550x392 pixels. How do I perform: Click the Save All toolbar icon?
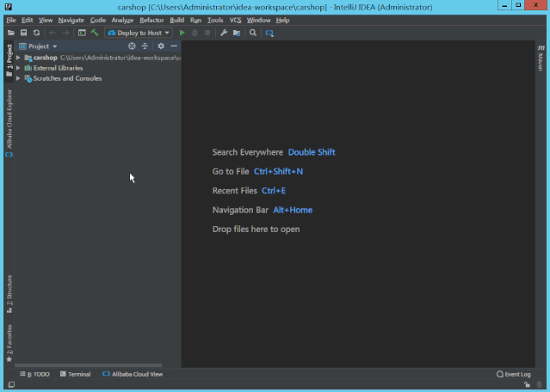(23, 33)
